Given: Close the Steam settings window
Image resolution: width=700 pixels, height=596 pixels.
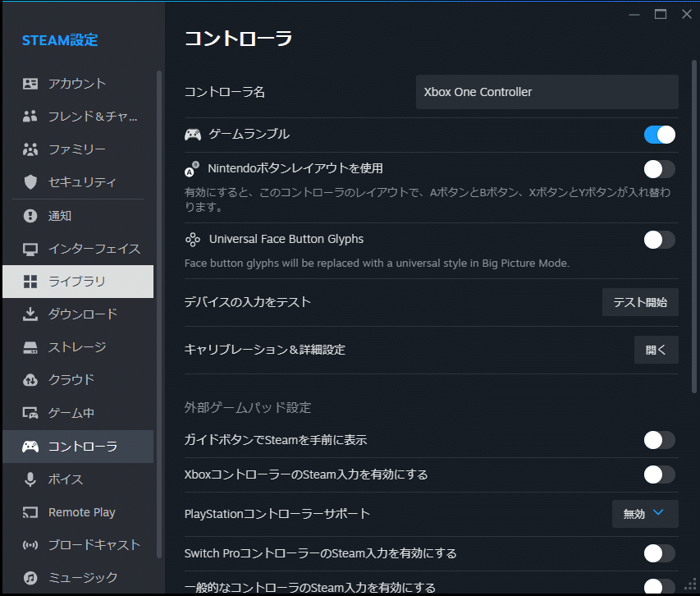Looking at the screenshot, I should 687,14.
